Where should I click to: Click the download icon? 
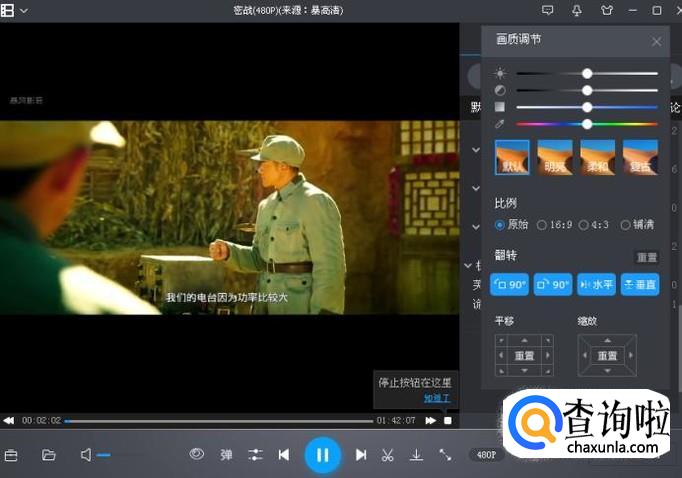[416, 455]
